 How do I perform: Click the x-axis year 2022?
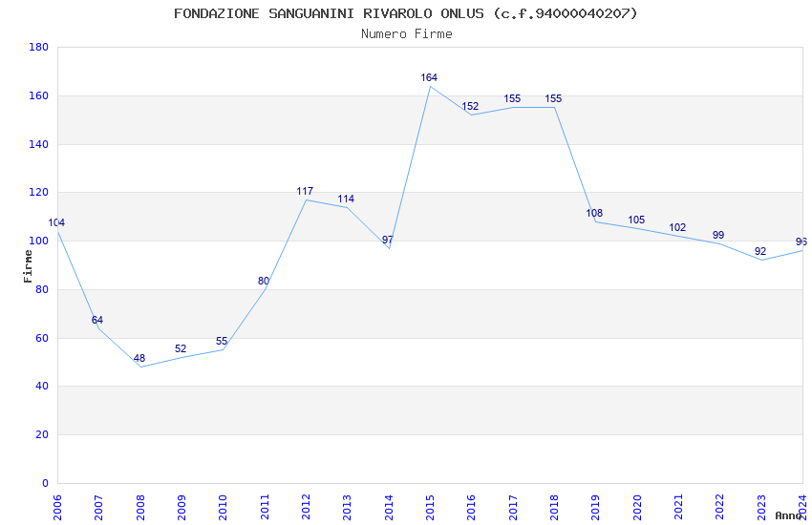pos(720,507)
